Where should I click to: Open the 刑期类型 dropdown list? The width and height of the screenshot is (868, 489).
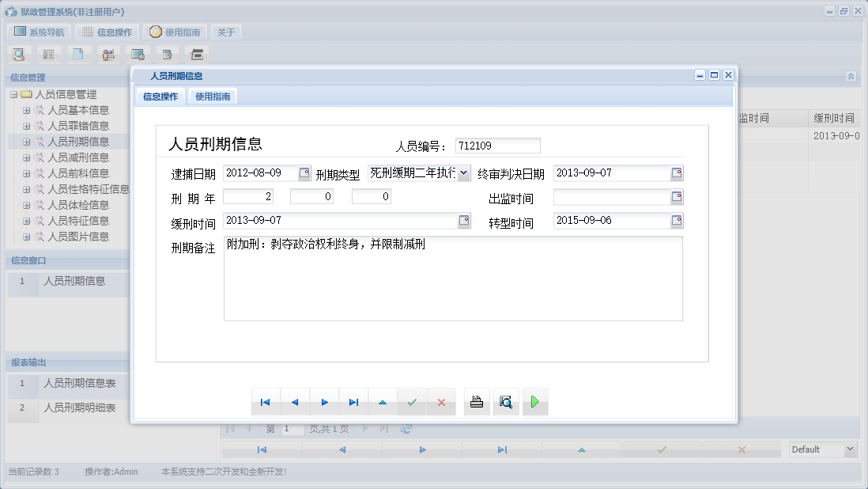click(465, 172)
